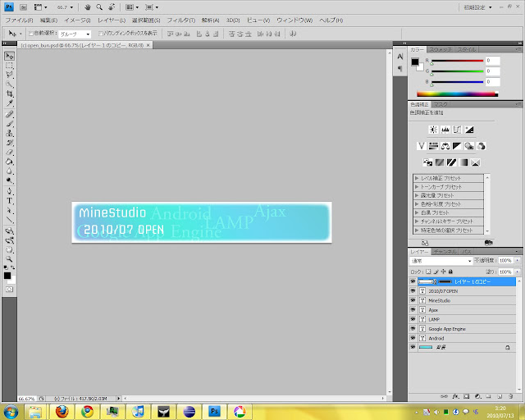Image resolution: width=525 pixels, height=420 pixels.
Task: Hide the MineStudio text layer
Action: click(x=413, y=300)
